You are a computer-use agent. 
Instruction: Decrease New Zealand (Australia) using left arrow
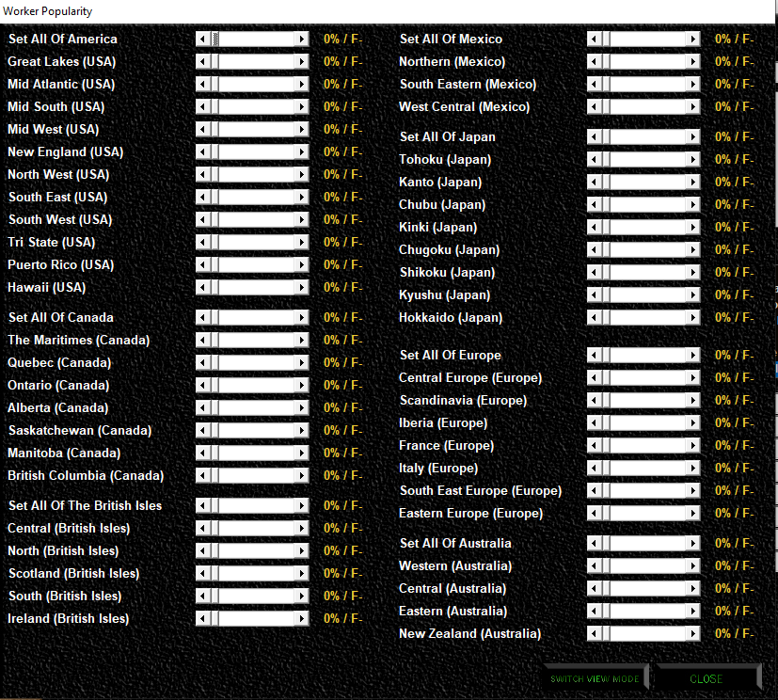(x=594, y=634)
